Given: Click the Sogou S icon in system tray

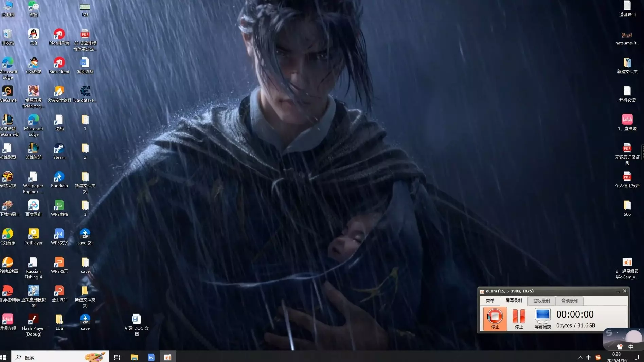Looking at the screenshot, I should (598, 357).
